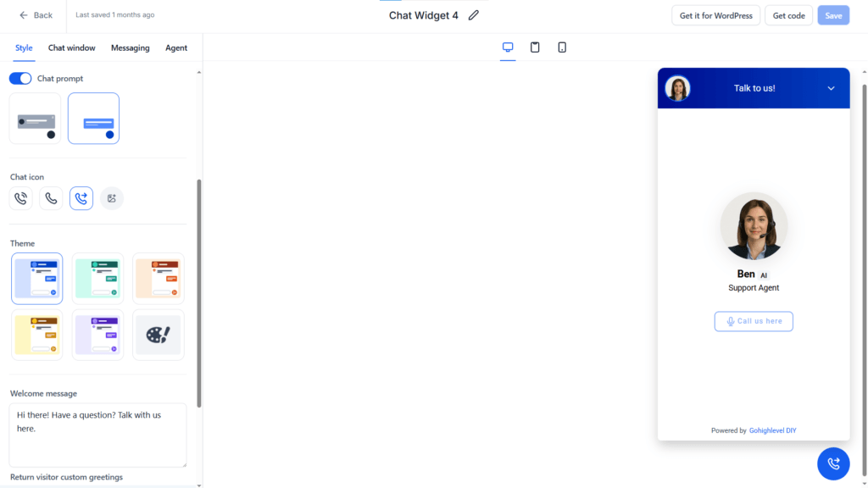Click the AI badge beside Ben

pyautogui.click(x=764, y=275)
